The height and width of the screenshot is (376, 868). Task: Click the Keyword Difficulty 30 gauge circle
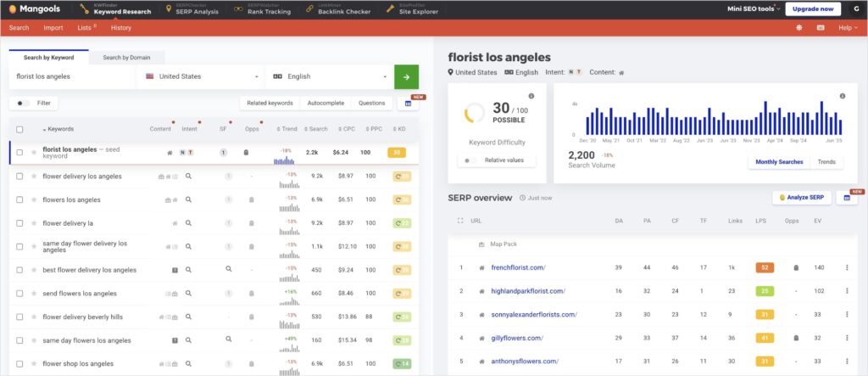(x=474, y=113)
